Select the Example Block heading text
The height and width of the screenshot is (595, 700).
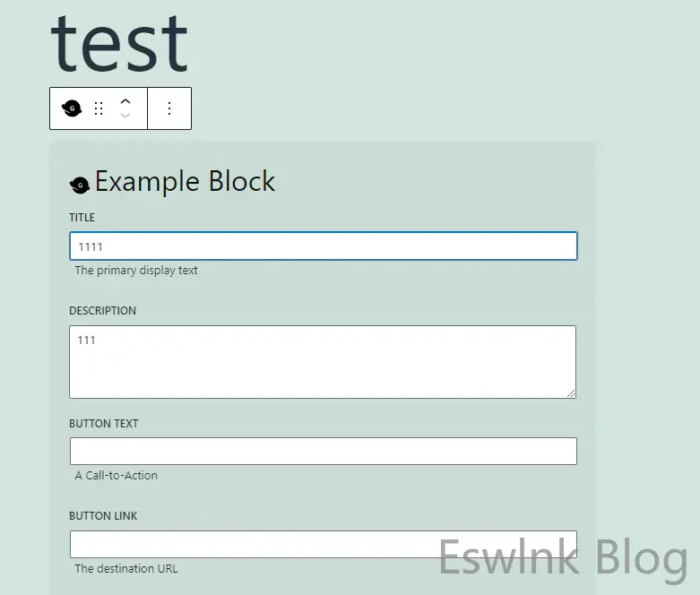185,182
